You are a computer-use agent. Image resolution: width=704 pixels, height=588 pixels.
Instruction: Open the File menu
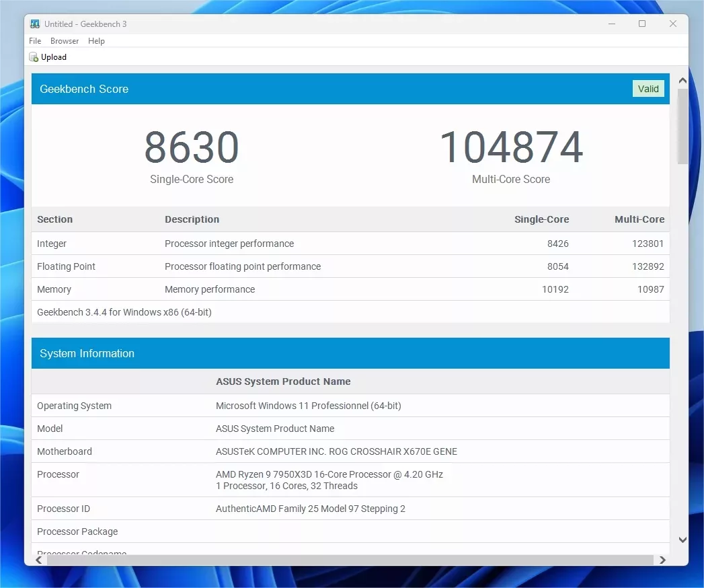click(35, 41)
